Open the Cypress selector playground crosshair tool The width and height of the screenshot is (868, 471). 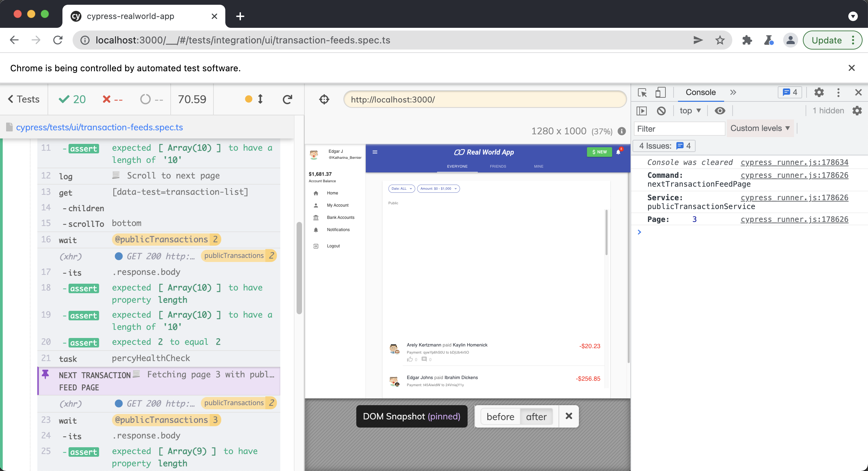click(x=324, y=99)
